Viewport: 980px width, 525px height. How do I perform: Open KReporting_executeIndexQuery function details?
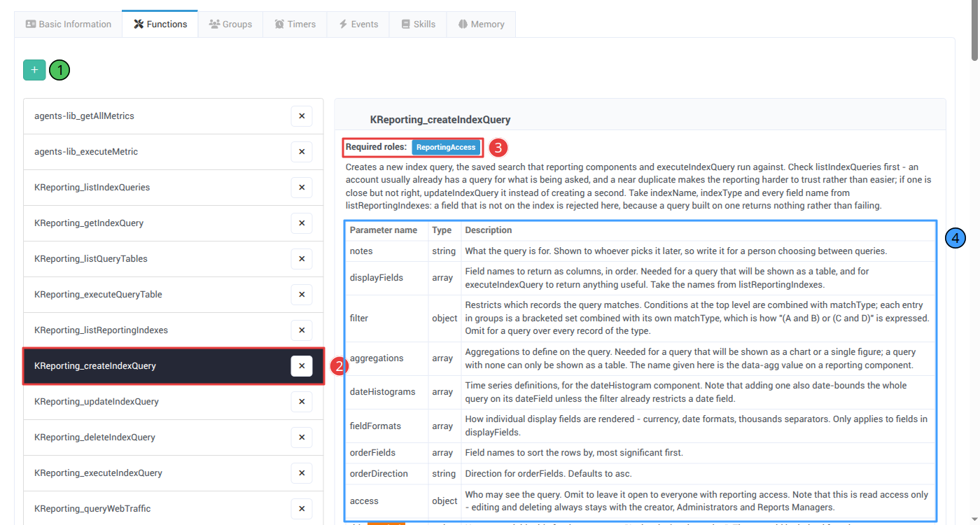174,473
